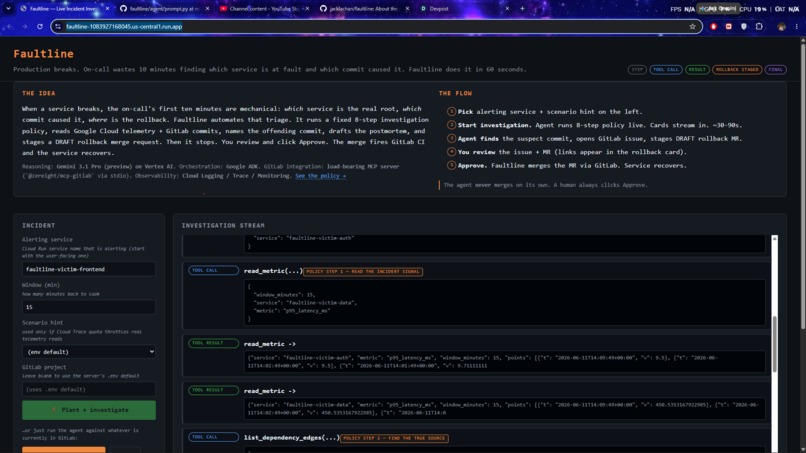Open the site information icon in address bar

58,27
